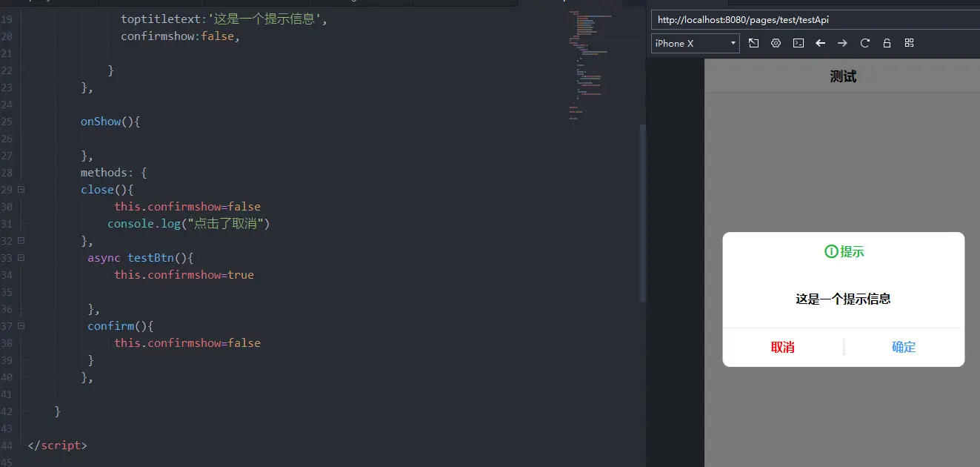Click console.log("点击了取消") statement
The height and width of the screenshot is (467, 980).
(189, 224)
